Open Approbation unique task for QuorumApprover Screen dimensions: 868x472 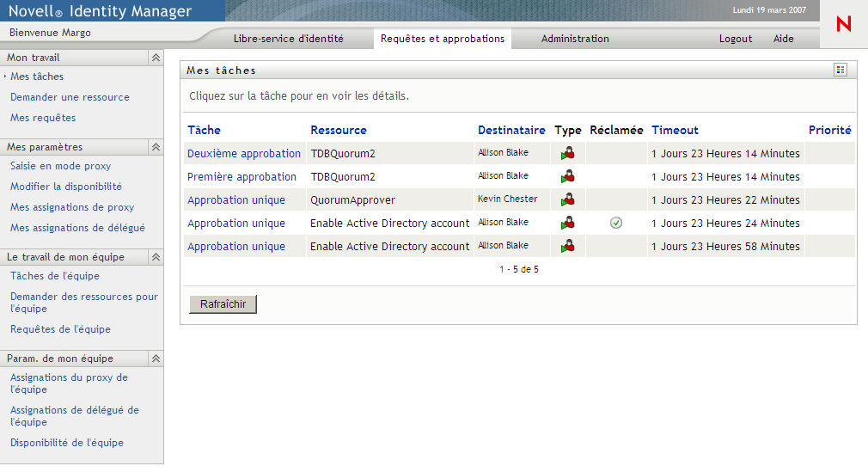[235, 200]
